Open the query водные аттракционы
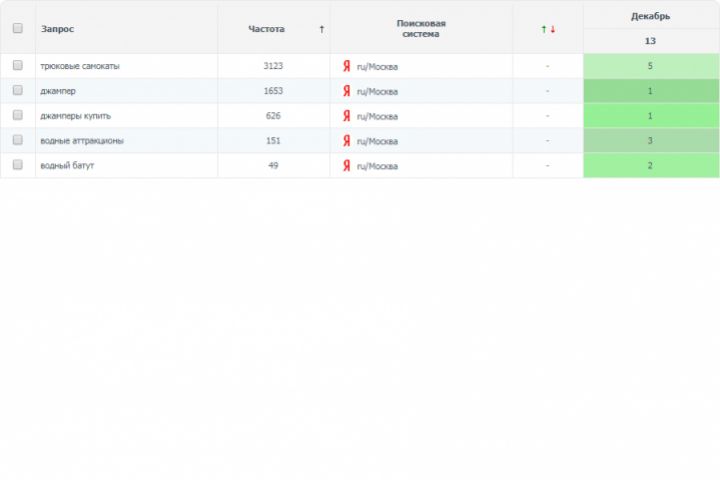 pyautogui.click(x=82, y=141)
